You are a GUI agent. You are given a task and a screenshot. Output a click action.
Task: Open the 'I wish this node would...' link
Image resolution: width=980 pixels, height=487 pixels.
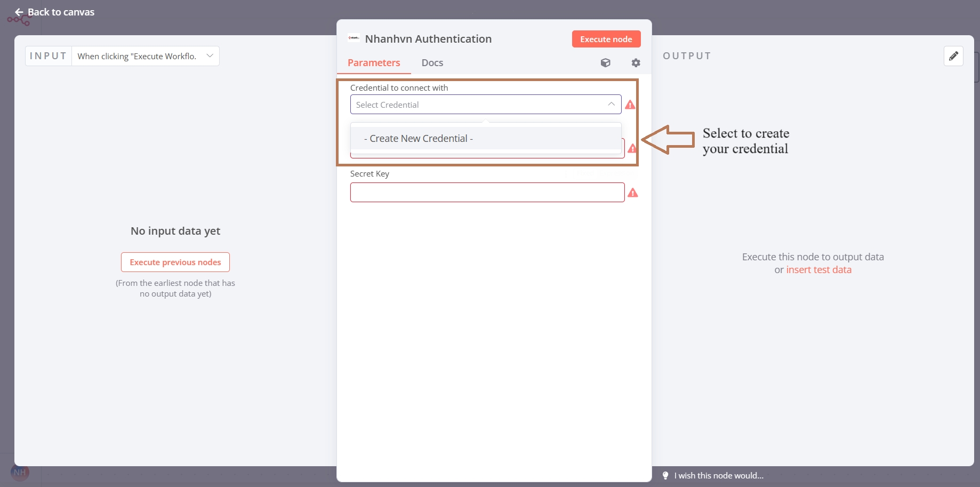tap(718, 475)
